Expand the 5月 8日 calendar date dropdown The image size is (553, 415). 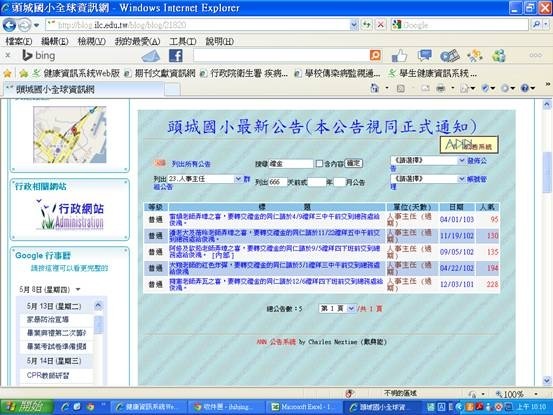(78, 289)
